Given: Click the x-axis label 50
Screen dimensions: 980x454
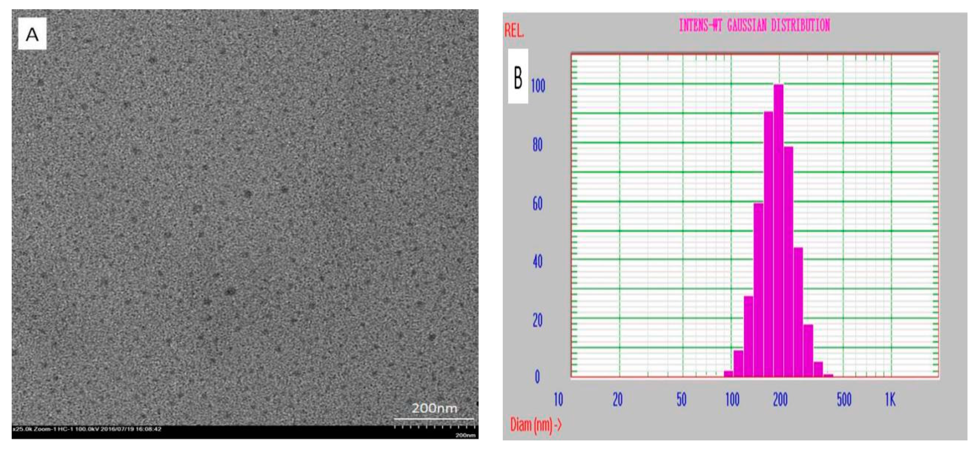Looking at the screenshot, I should click(x=681, y=400).
